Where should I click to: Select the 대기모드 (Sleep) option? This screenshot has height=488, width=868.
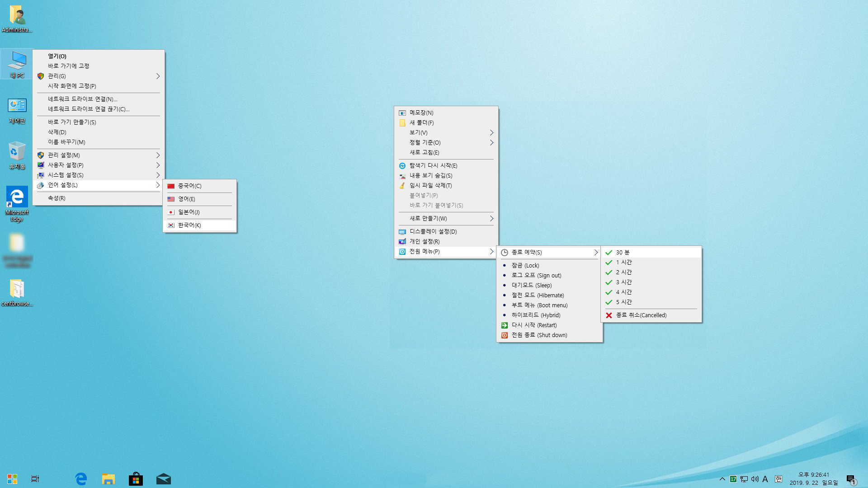pyautogui.click(x=549, y=285)
